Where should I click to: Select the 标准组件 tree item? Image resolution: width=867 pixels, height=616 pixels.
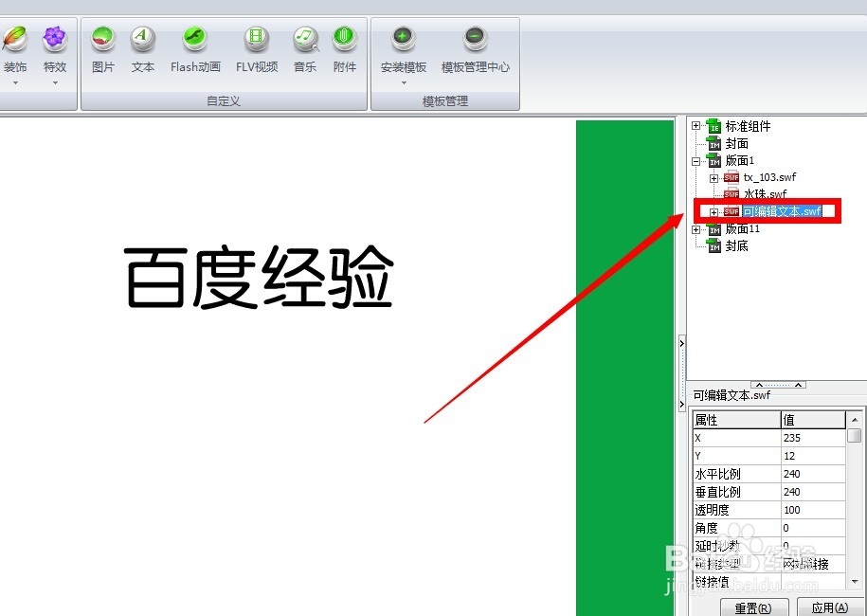[x=748, y=126]
